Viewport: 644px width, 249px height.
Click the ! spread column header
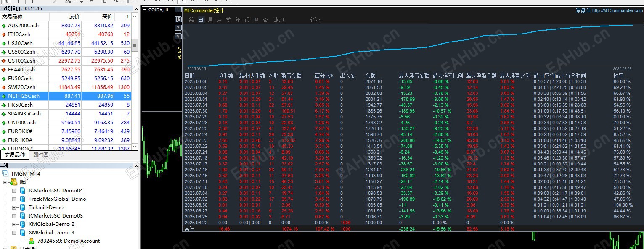click(123, 17)
